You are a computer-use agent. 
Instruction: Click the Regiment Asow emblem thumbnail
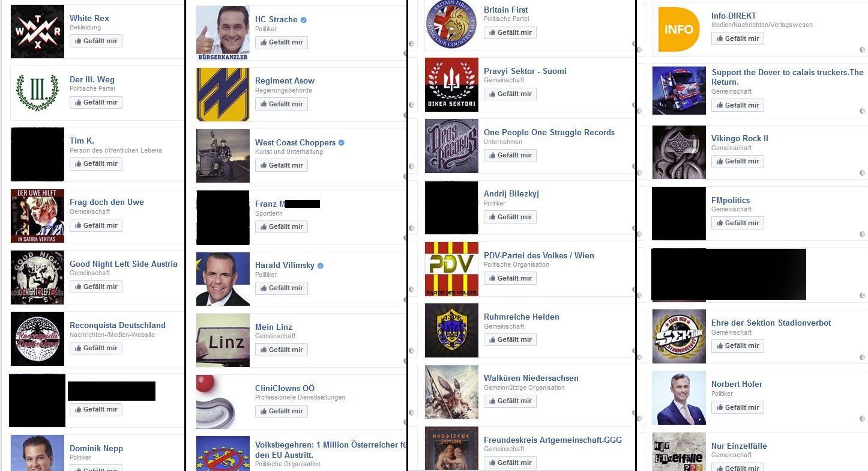click(x=223, y=94)
